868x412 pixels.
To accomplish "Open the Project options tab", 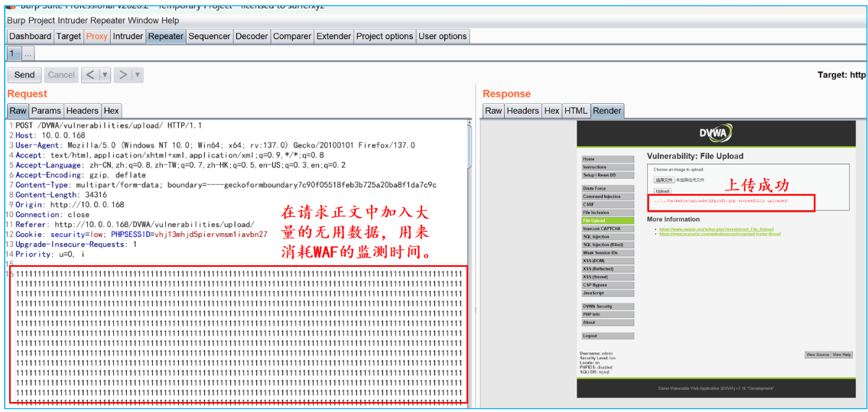I will 385,37.
